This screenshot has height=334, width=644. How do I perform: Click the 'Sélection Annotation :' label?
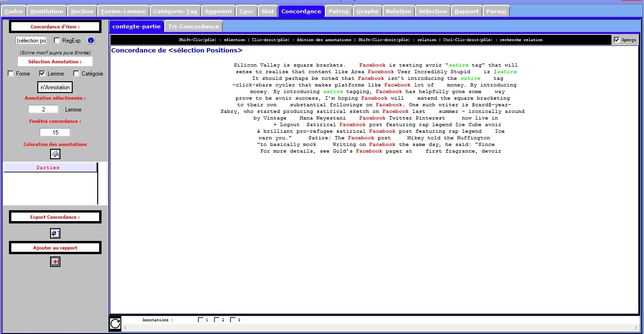[x=55, y=62]
